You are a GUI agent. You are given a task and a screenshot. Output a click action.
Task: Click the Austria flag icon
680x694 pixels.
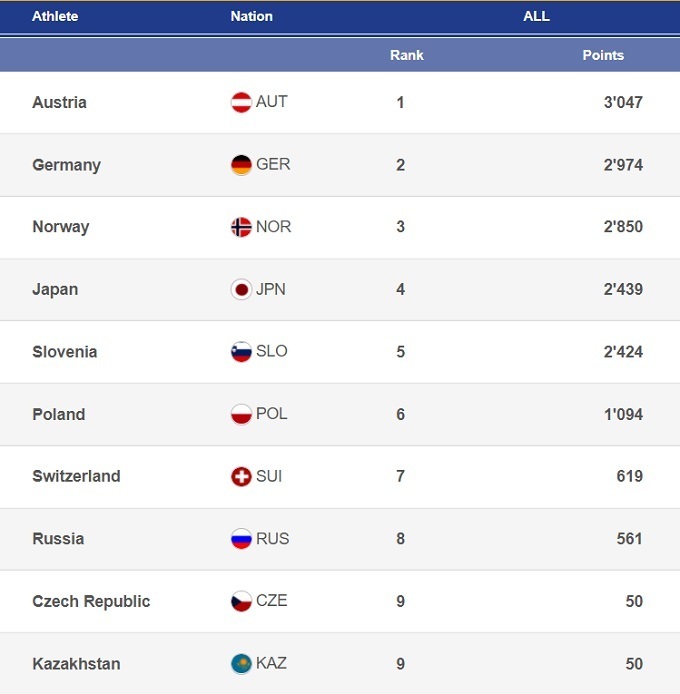(241, 102)
